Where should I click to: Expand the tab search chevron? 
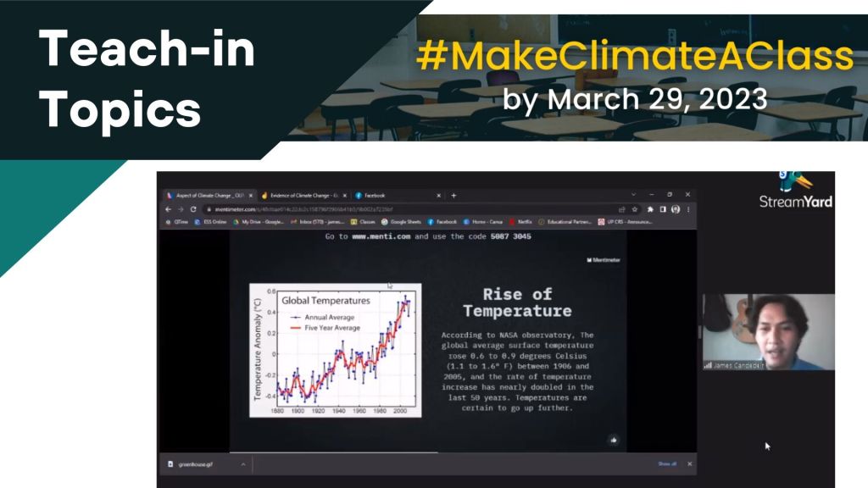(632, 195)
